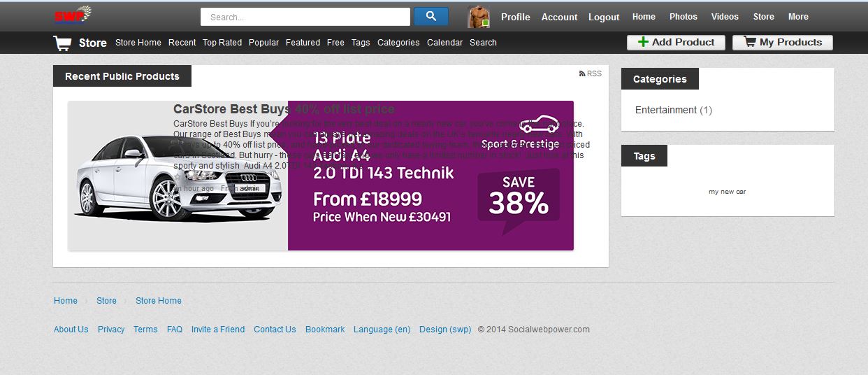Open My Products button
This screenshot has width=868, height=375.
(782, 43)
